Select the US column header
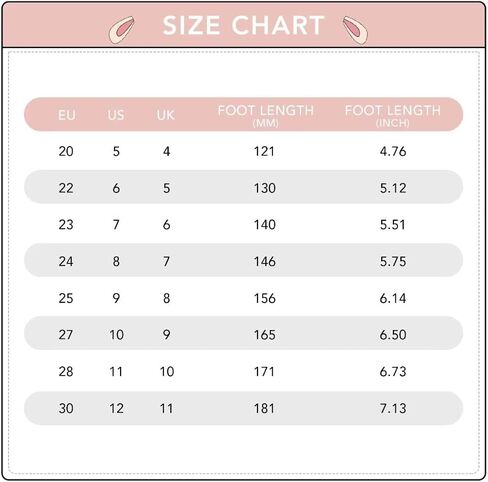 (x=116, y=115)
